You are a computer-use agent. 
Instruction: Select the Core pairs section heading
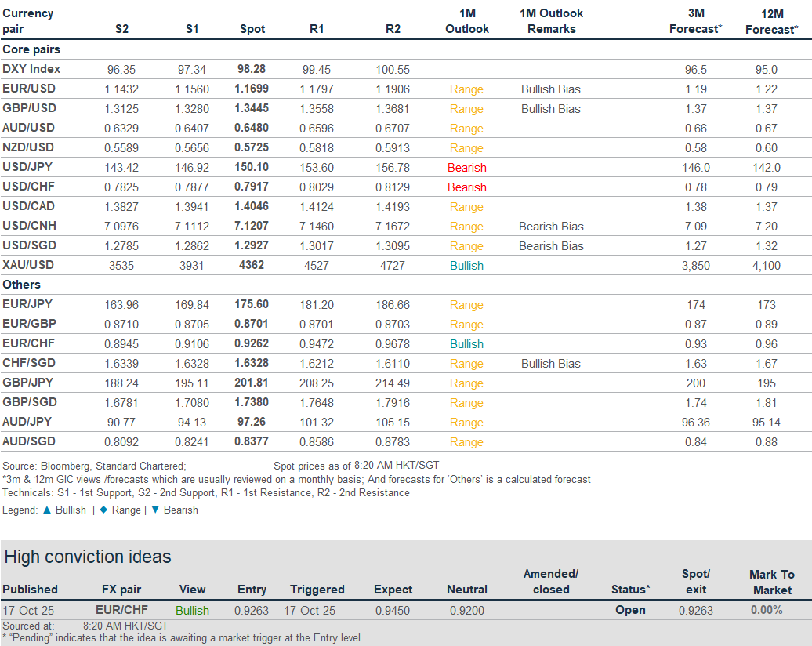[x=31, y=49]
